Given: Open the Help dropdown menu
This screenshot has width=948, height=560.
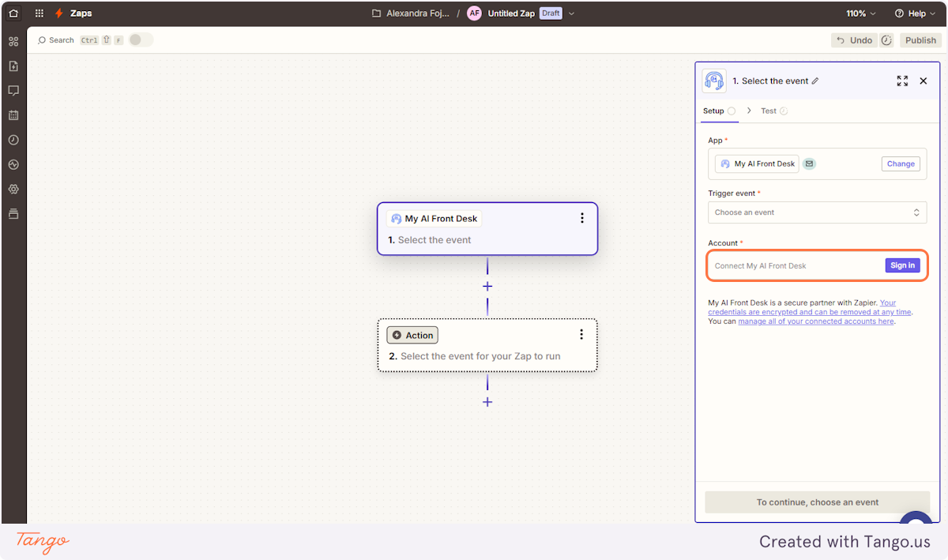Looking at the screenshot, I should pyautogui.click(x=915, y=13).
